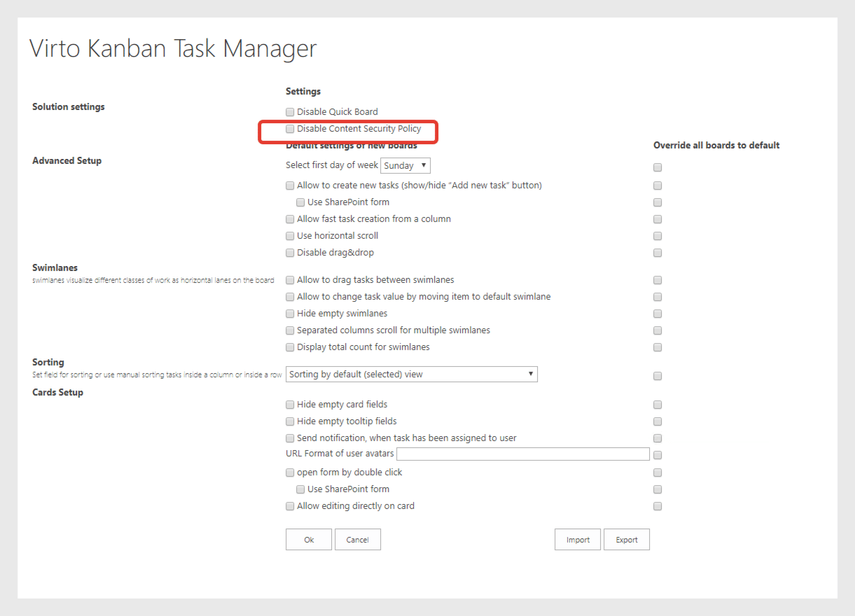Viewport: 855px width, 616px height.
Task: Tick override checkbox for URL Format of avatars
Action: pyautogui.click(x=658, y=456)
